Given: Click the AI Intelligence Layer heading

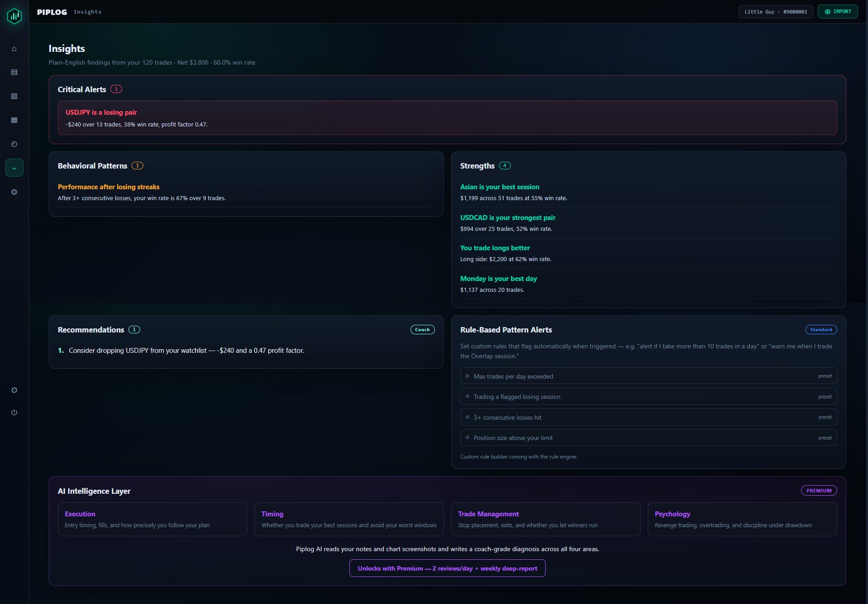Looking at the screenshot, I should pyautogui.click(x=94, y=491).
